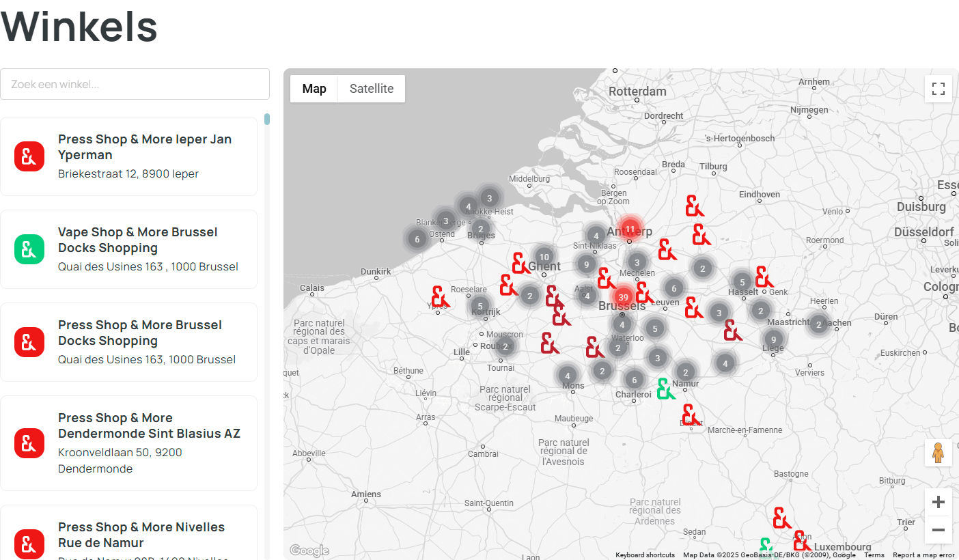Switch to the Satellite view tab
This screenshot has width=959, height=560.
(x=372, y=89)
